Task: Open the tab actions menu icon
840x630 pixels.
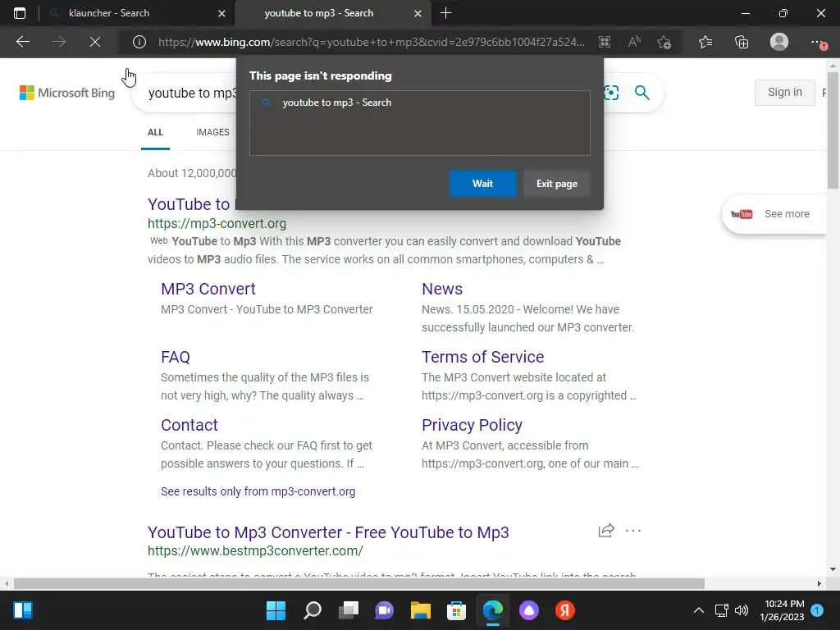Action: pyautogui.click(x=20, y=13)
